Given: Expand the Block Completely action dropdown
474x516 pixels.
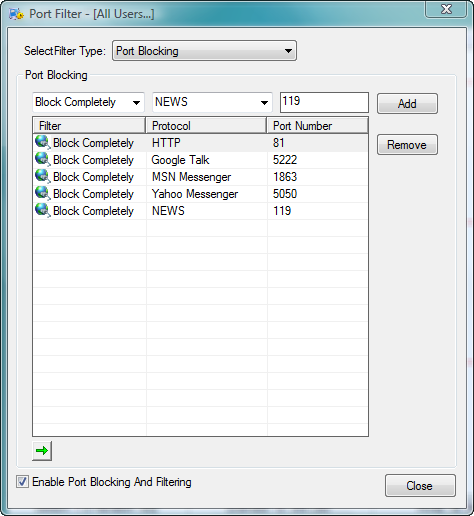Looking at the screenshot, I should 88,102.
